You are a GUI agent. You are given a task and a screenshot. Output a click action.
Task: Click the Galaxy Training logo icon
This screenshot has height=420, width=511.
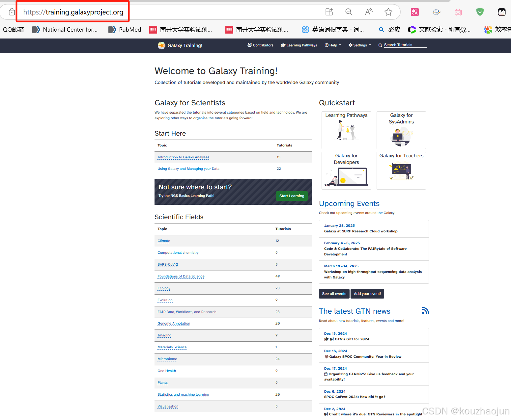click(161, 45)
